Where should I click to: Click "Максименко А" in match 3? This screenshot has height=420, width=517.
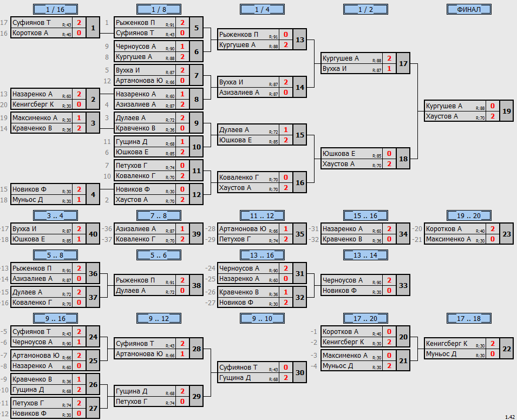(x=35, y=117)
